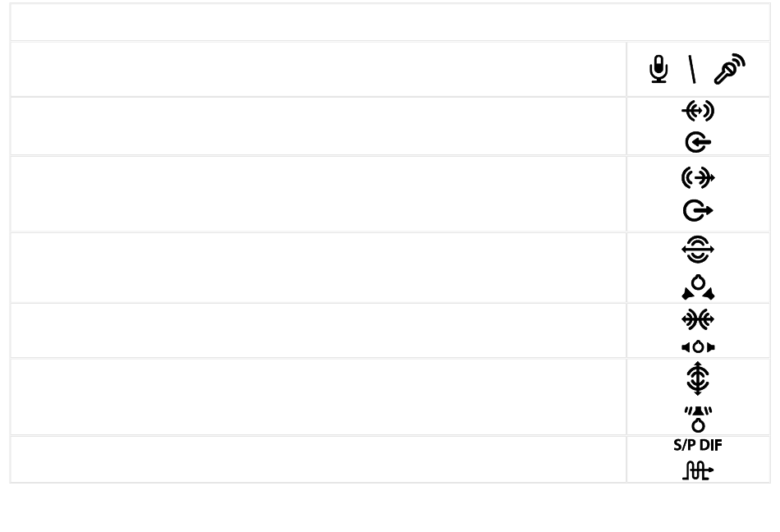Select the circle with outward arrow icon

(x=698, y=211)
